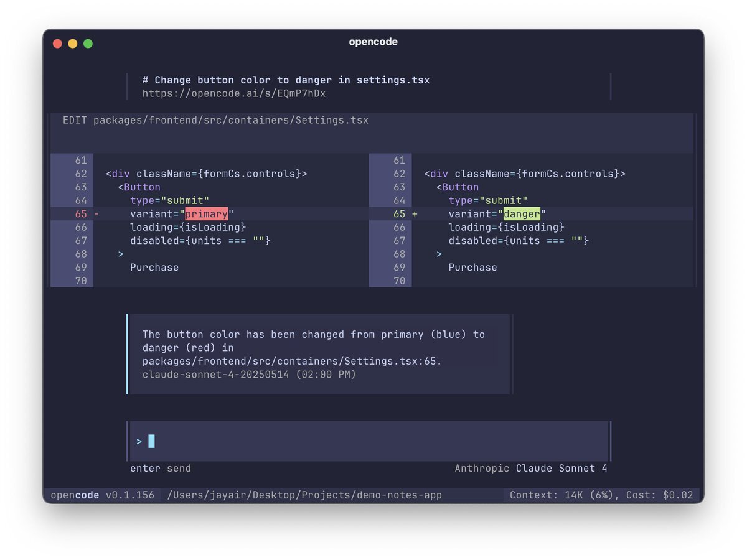
Task: Click the green maximize window button
Action: pyautogui.click(x=88, y=44)
